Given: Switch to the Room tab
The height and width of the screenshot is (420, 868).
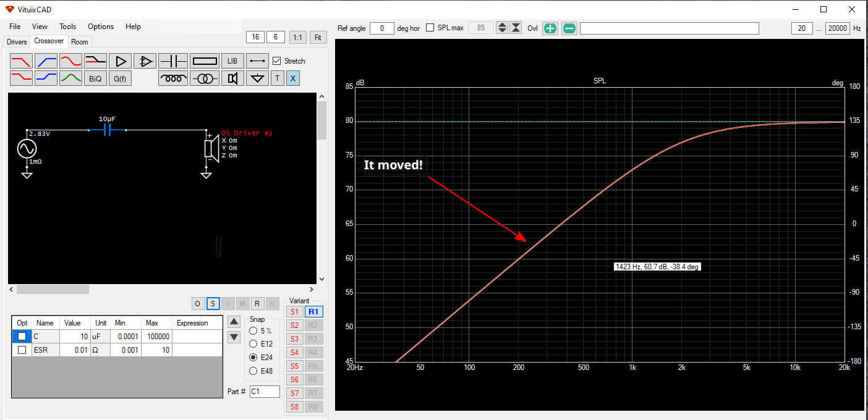Looking at the screenshot, I should [x=80, y=42].
